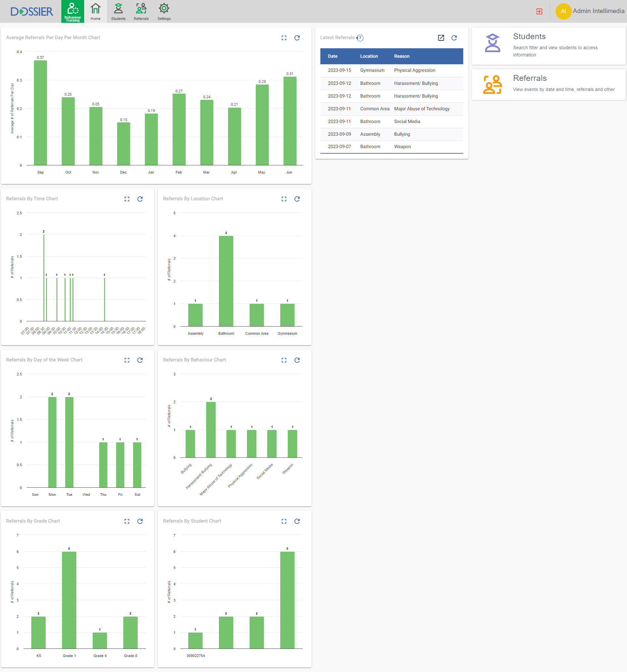Click the Latest Referrals count badge

[360, 38]
